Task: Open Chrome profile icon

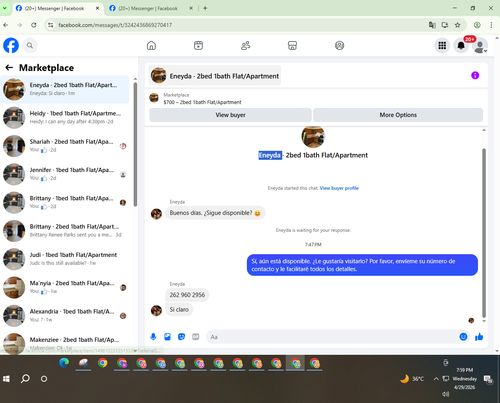Action: point(477,25)
